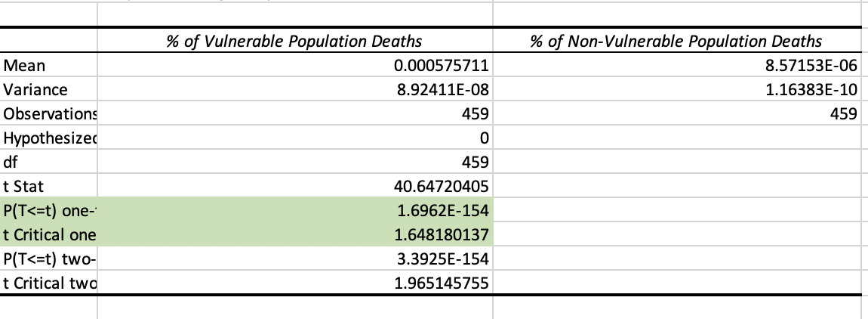868x319 pixels.
Task: Select the % of Vulnerable Population Deaths header
Action: (294, 41)
